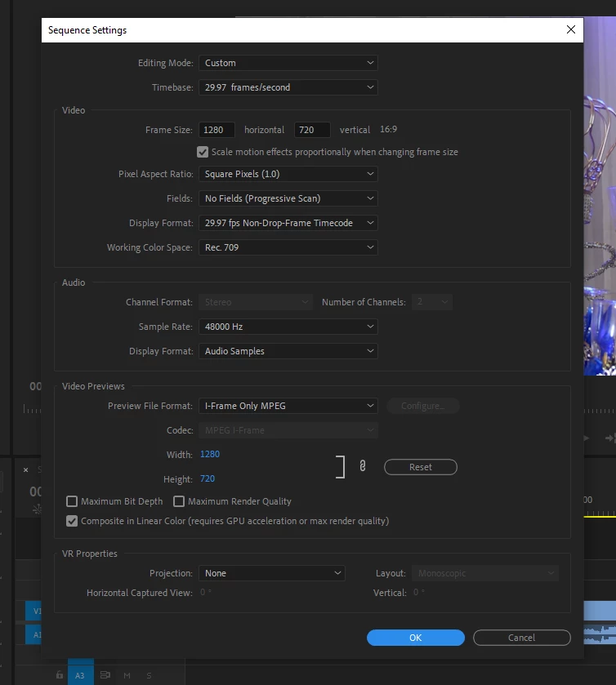Screen dimensions: 616x685
Task: Click the preview Height value 720
Action: 208,478
